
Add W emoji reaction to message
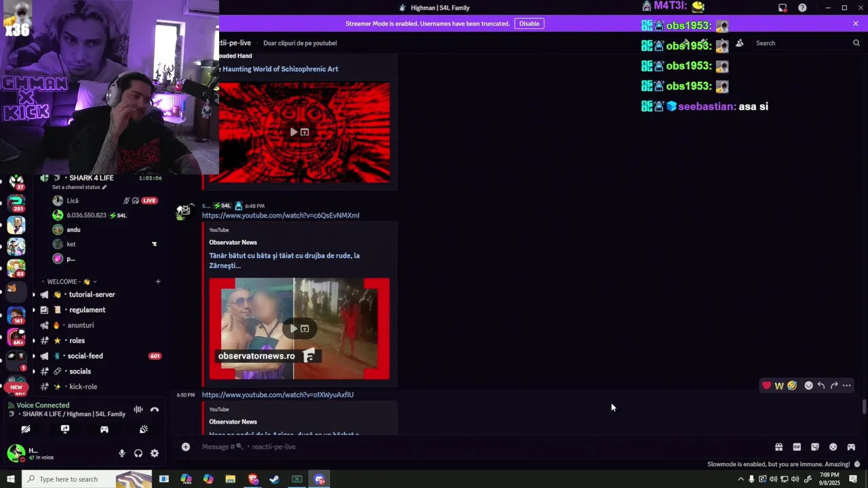(779, 386)
